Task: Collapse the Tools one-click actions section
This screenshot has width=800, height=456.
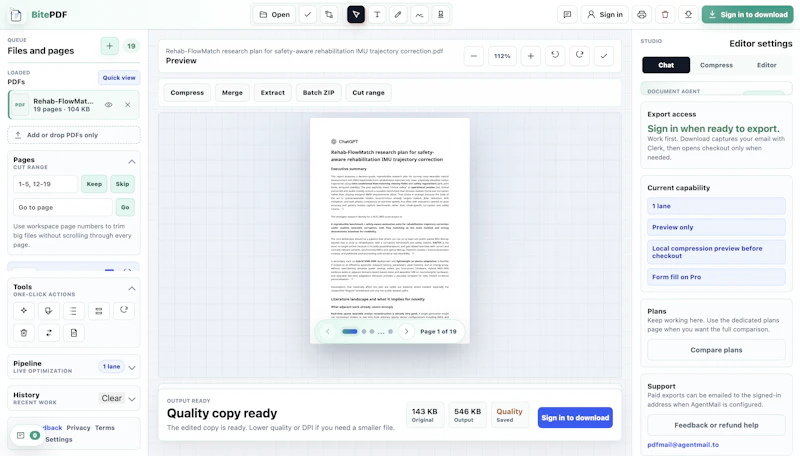Action: point(132,289)
